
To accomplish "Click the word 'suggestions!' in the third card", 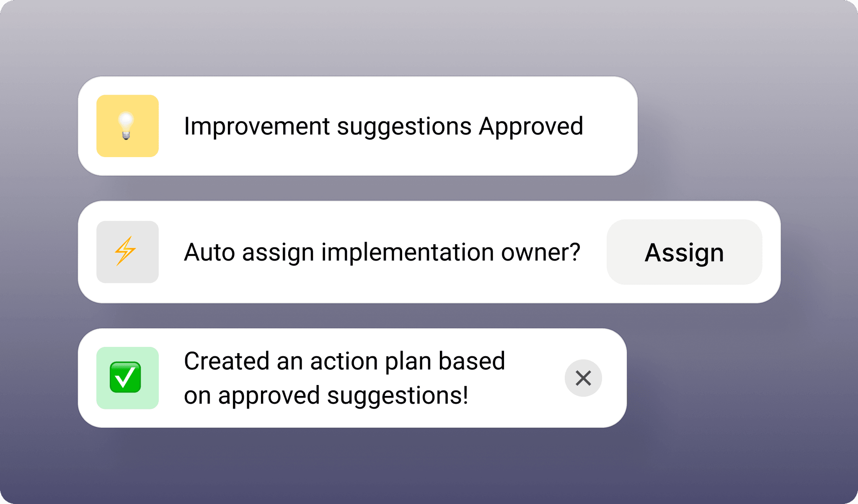I will pyautogui.click(x=397, y=395).
